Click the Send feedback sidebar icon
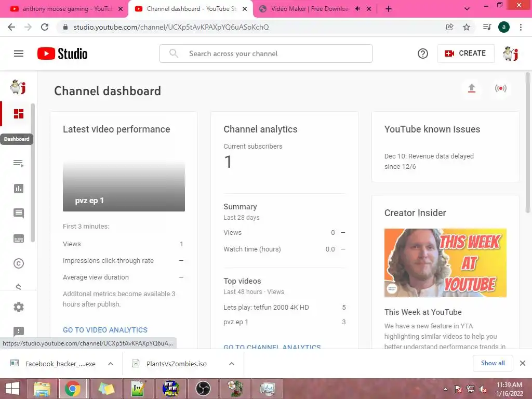 click(x=18, y=331)
